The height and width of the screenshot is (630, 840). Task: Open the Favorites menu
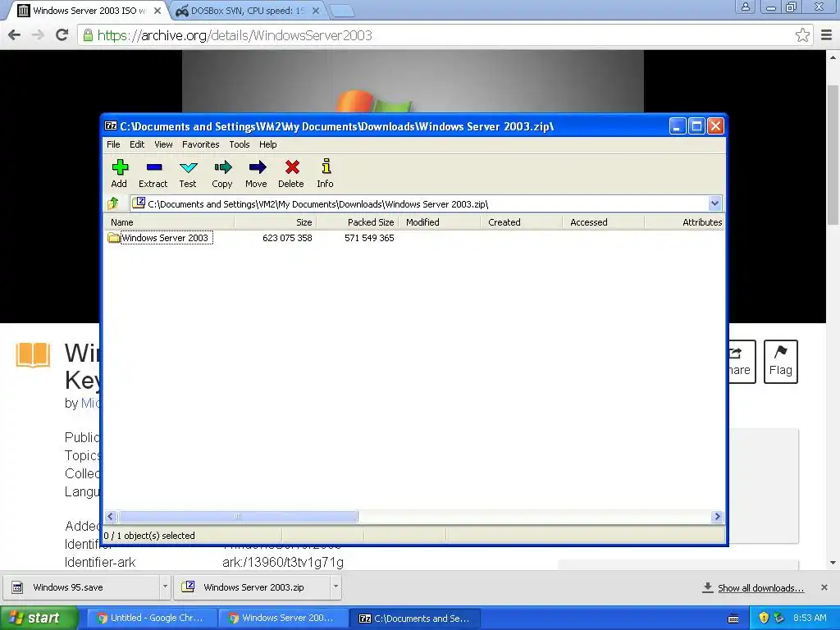(200, 144)
